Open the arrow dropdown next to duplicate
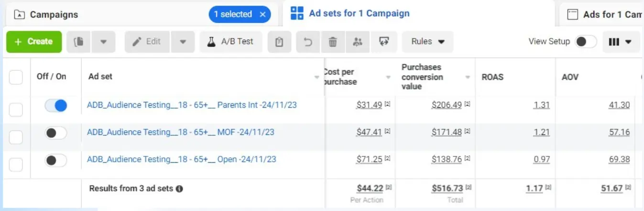This screenshot has width=644, height=211. tap(103, 42)
